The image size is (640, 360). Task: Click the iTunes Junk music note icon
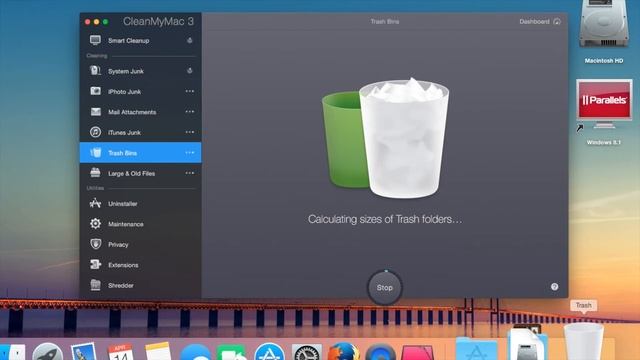click(x=96, y=132)
